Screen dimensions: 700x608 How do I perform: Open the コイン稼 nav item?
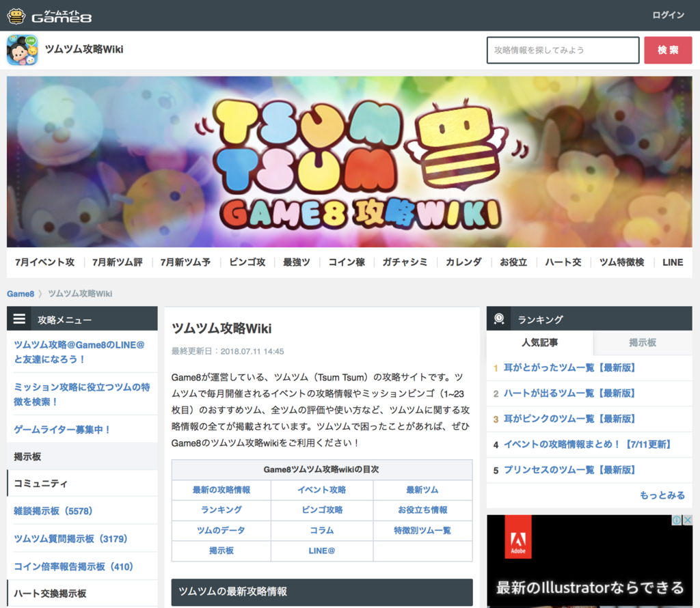pos(347,262)
